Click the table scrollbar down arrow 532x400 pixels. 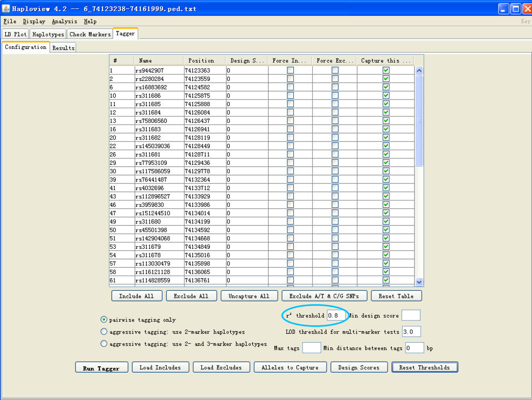(x=419, y=282)
